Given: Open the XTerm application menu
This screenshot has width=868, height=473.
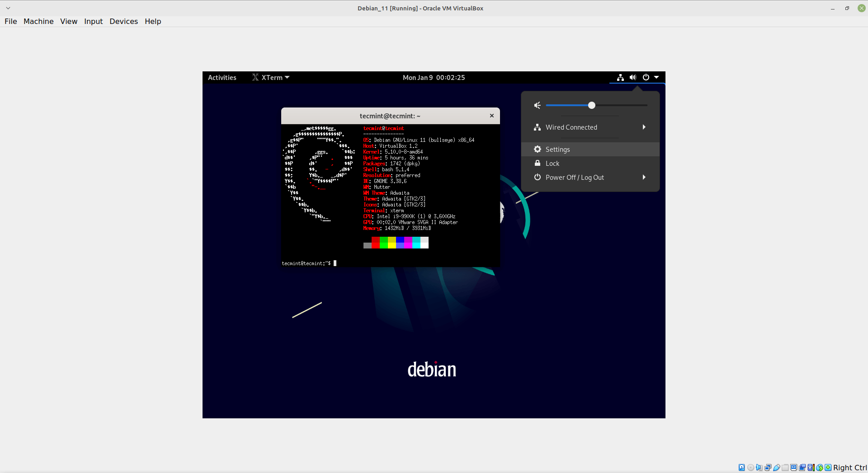Looking at the screenshot, I should point(271,78).
